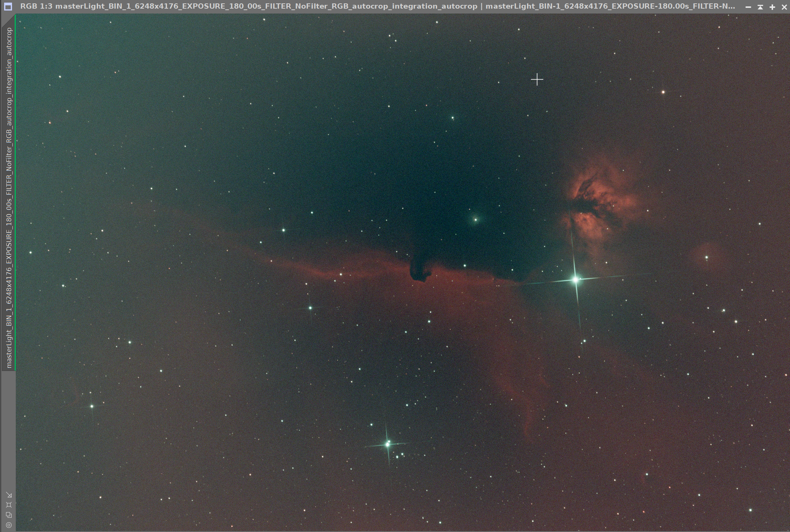Maximize the image window with plus icon
Image resolution: width=790 pixels, height=532 pixels.
(772, 7)
